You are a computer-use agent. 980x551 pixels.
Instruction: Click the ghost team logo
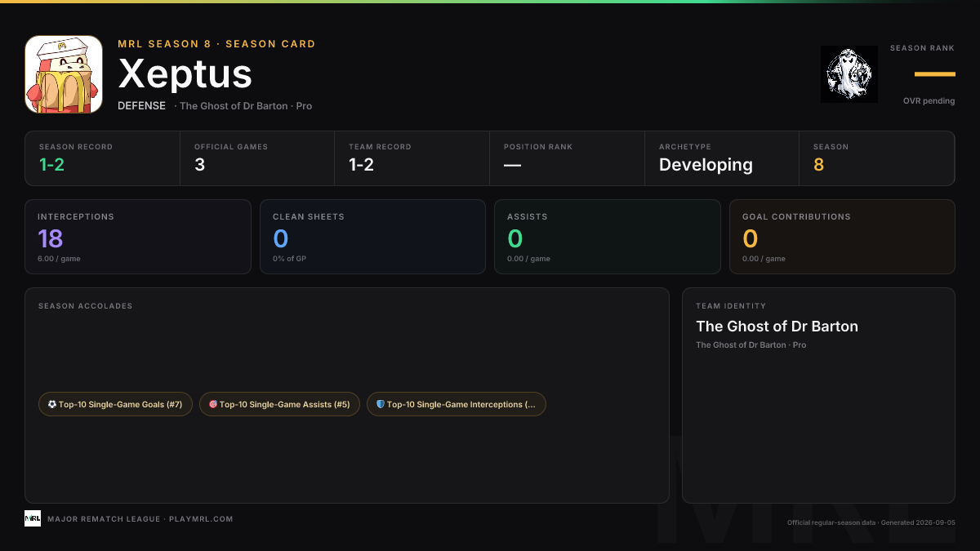point(849,74)
